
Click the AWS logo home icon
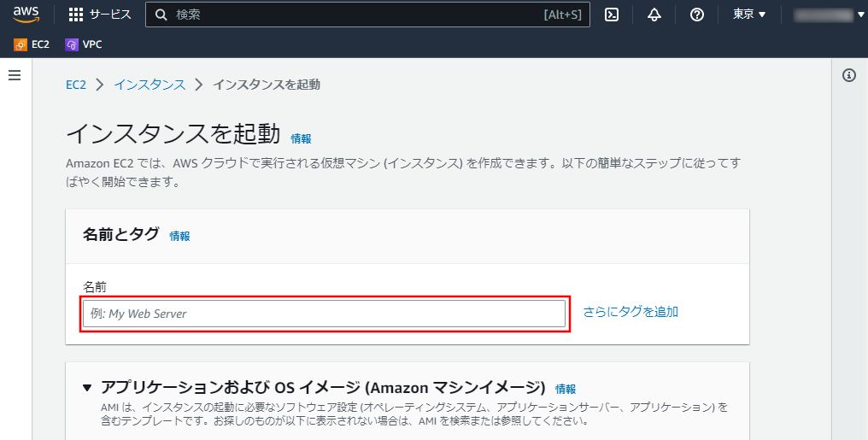click(x=26, y=15)
